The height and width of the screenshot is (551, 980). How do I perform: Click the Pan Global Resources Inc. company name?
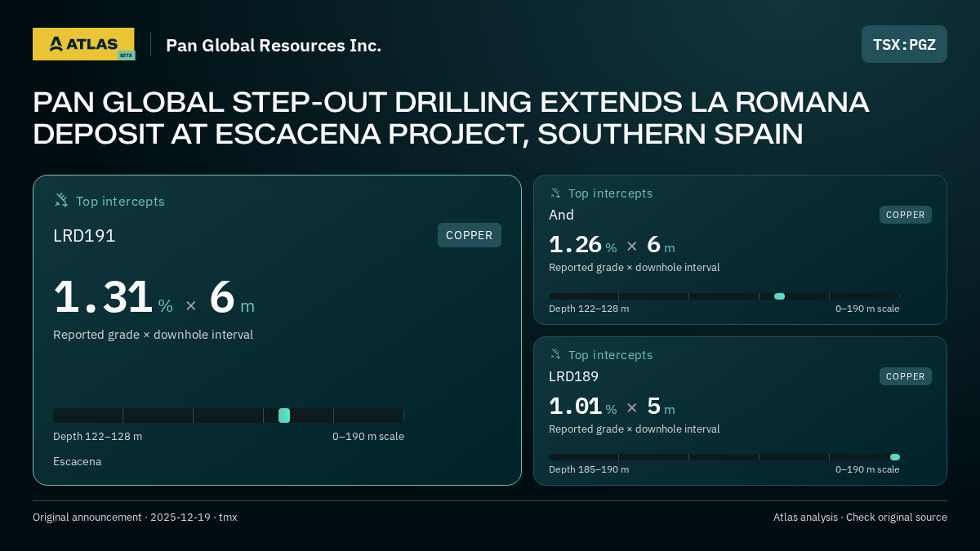274,45
